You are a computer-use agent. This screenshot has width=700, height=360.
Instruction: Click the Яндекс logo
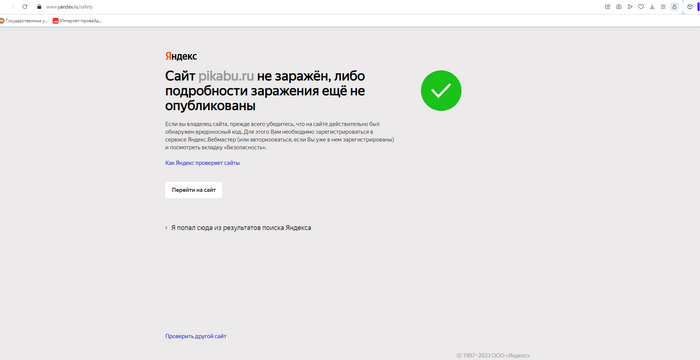181,56
